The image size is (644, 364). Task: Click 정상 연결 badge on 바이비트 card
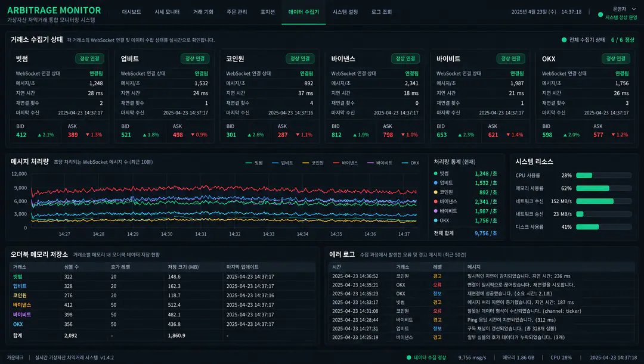tap(510, 59)
